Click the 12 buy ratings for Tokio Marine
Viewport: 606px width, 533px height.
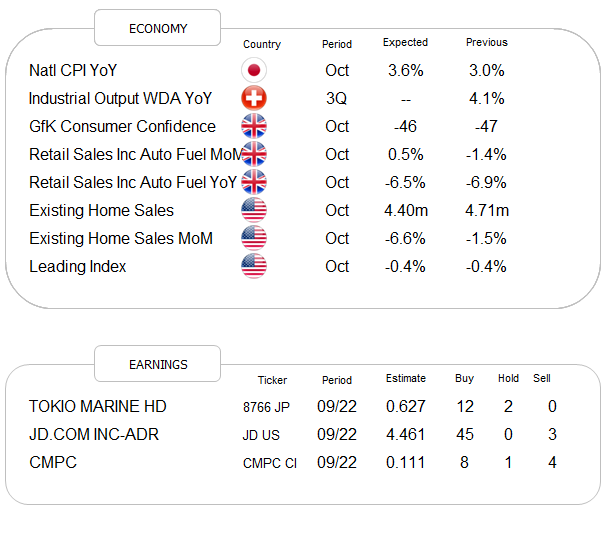(x=465, y=407)
